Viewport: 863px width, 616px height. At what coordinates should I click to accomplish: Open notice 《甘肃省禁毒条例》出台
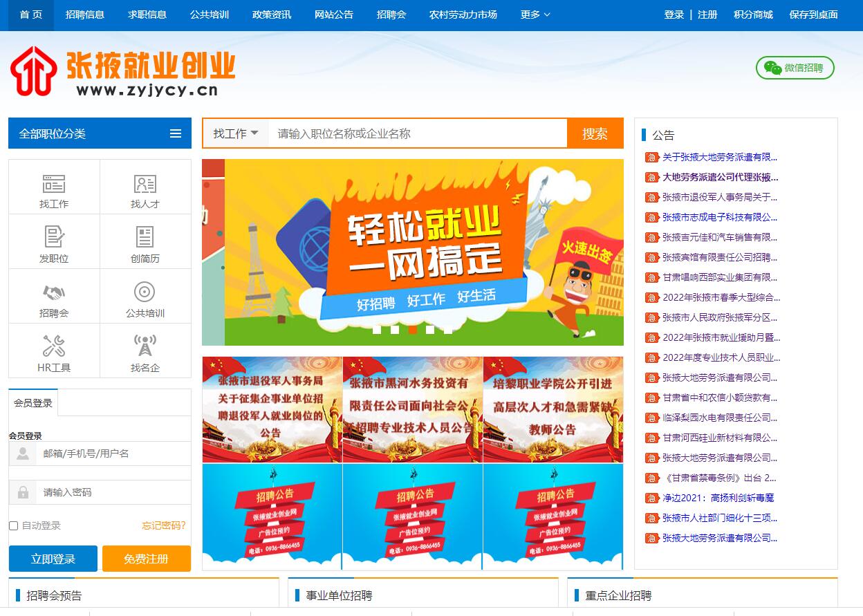tap(719, 478)
